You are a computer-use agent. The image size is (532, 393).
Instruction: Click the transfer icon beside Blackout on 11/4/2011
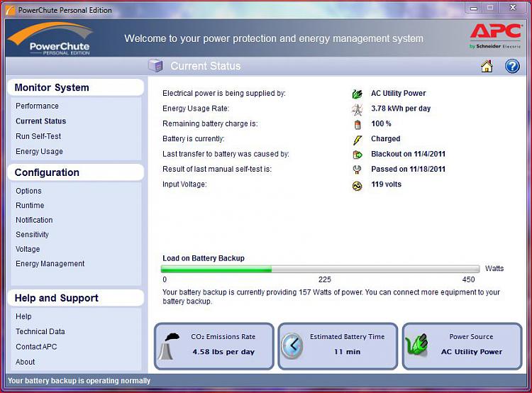[358, 155]
